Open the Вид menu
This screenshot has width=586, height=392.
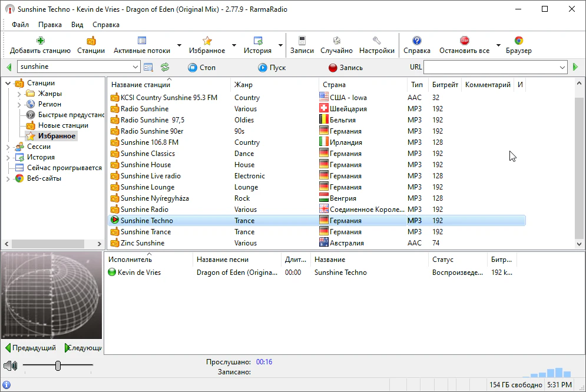coord(77,25)
